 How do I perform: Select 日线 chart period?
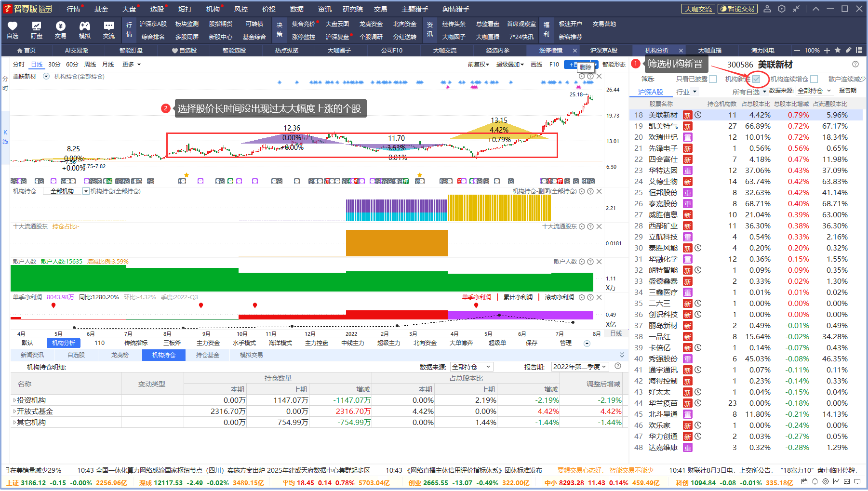click(x=37, y=65)
